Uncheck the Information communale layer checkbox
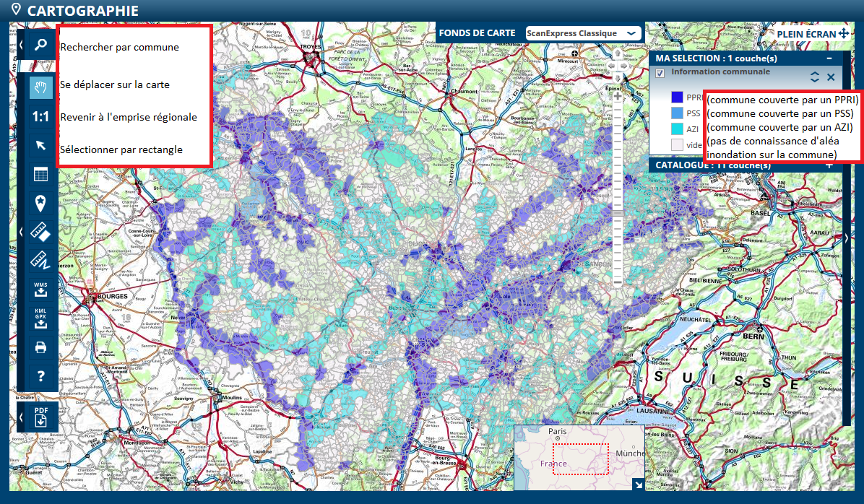The width and height of the screenshot is (864, 504). point(660,73)
